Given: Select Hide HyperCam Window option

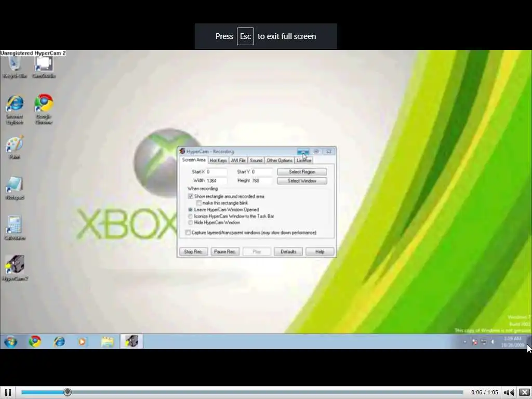Looking at the screenshot, I should point(190,222).
